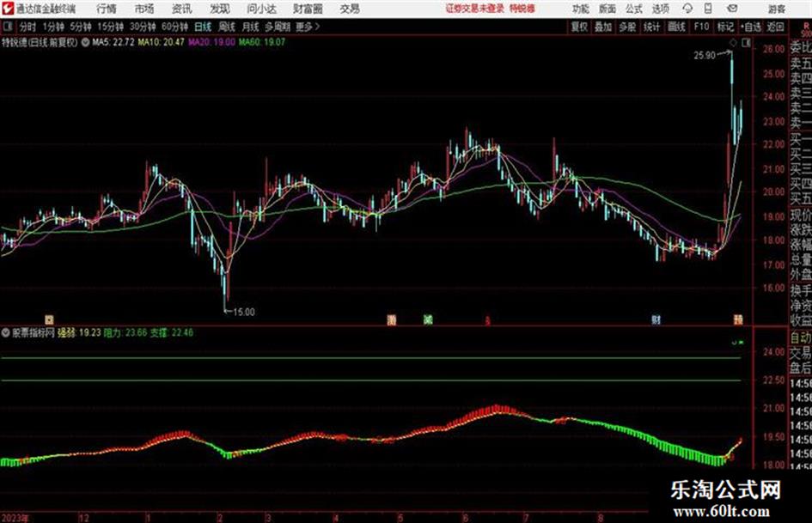Open the 功能 menu

581,9
